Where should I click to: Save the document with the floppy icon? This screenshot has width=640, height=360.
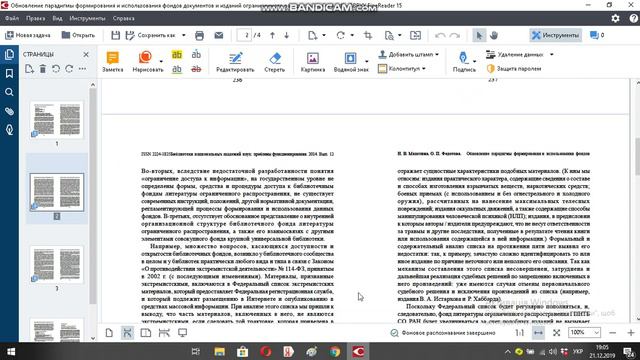coord(116,36)
